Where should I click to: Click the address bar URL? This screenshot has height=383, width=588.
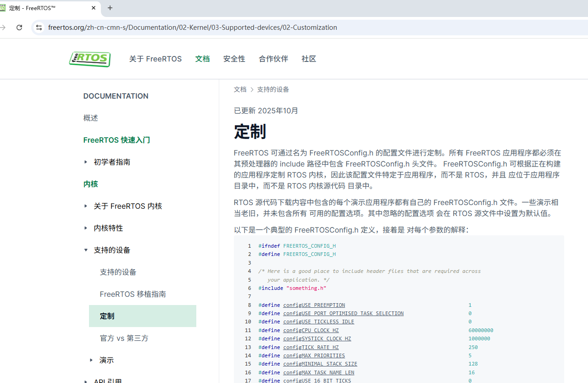click(x=193, y=28)
